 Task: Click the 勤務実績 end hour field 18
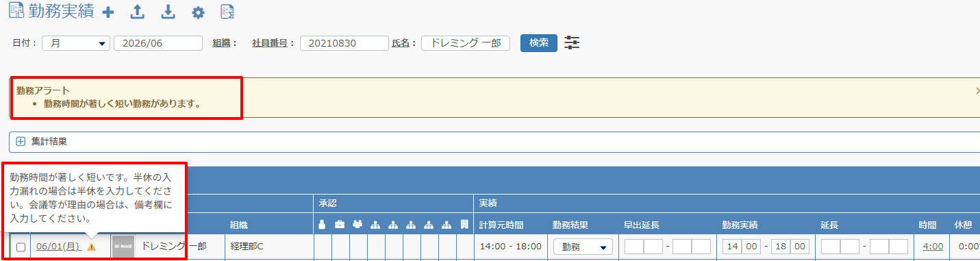click(781, 247)
